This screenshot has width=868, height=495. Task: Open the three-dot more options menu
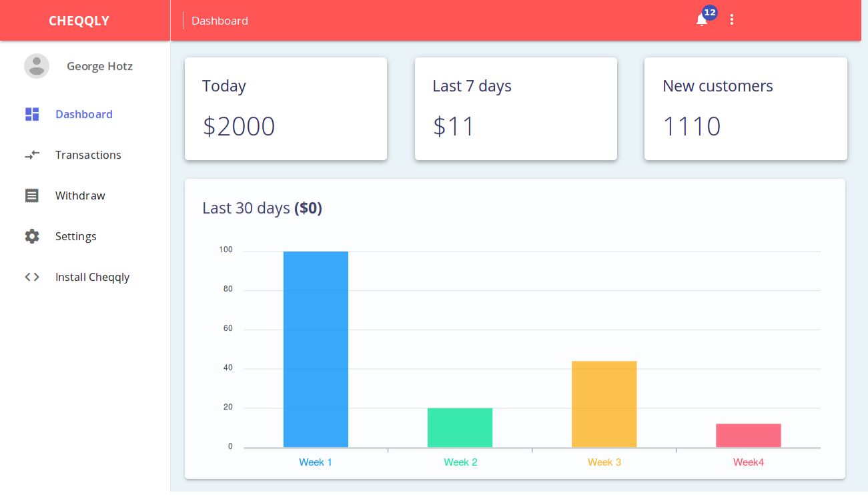pos(732,20)
